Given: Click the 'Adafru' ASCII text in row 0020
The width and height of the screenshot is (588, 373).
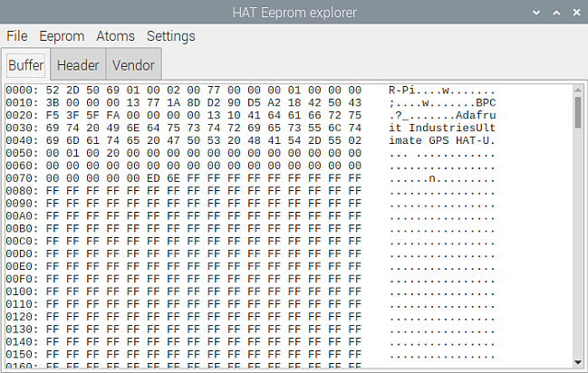Looking at the screenshot, I should [x=476, y=116].
